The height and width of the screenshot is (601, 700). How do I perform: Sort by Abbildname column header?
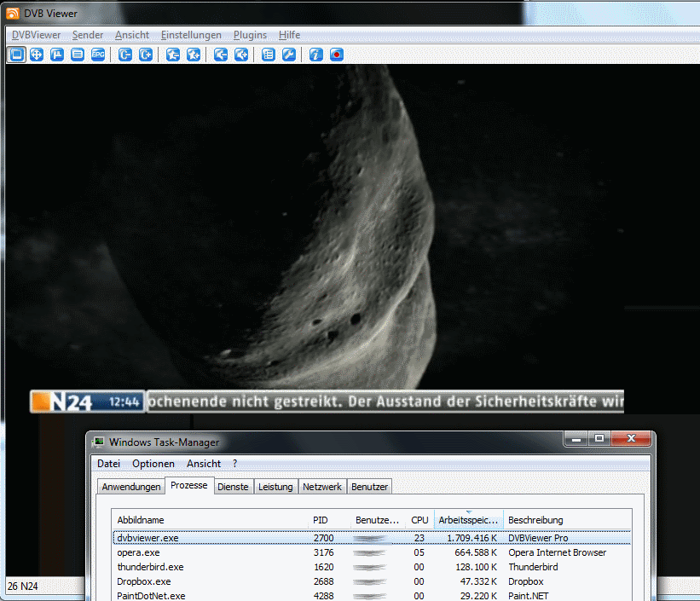[141, 520]
